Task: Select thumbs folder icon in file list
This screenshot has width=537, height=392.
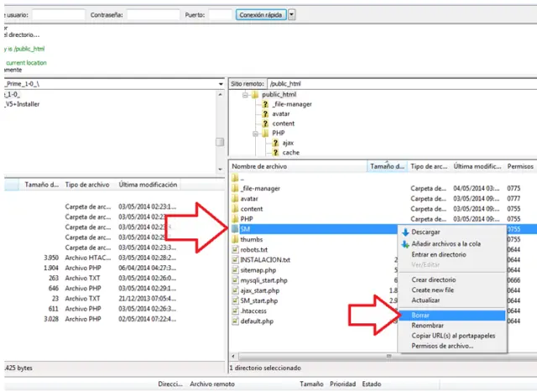Action: click(x=235, y=239)
